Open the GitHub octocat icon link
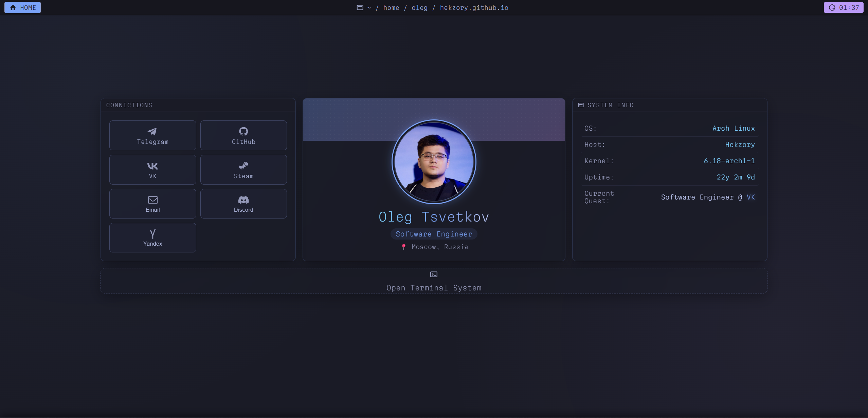This screenshot has height=418, width=868. tap(243, 131)
